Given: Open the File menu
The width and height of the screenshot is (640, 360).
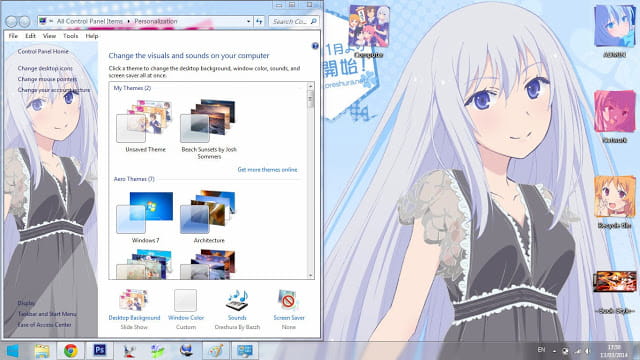Looking at the screenshot, I should tap(13, 36).
